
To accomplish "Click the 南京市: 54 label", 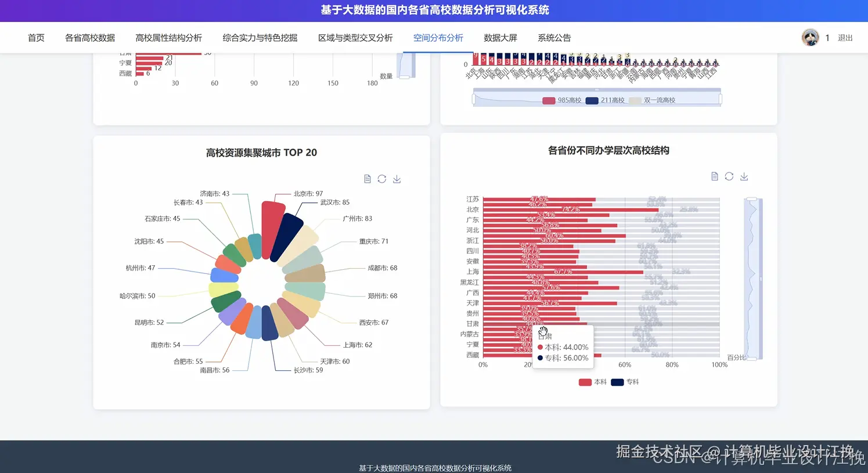I will click(165, 345).
